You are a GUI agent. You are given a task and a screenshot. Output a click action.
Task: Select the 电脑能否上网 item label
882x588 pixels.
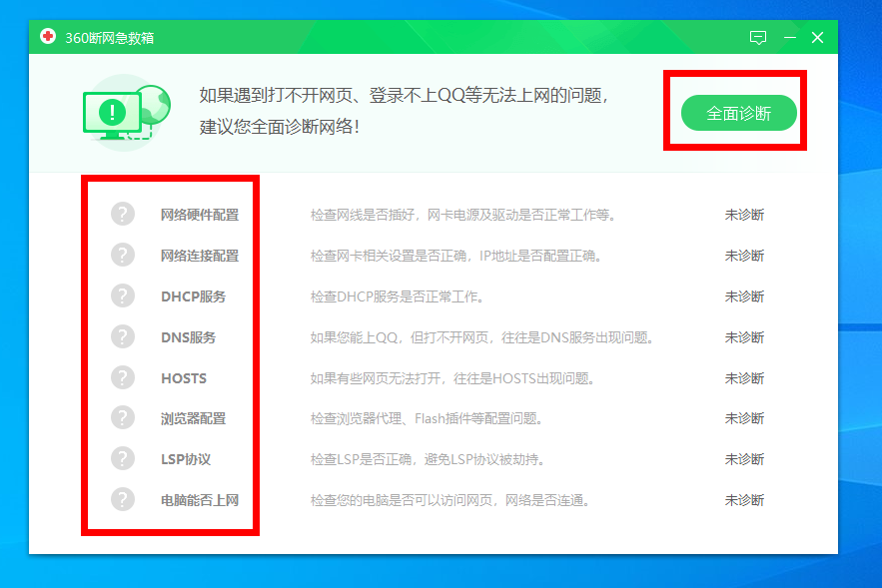[x=200, y=500]
